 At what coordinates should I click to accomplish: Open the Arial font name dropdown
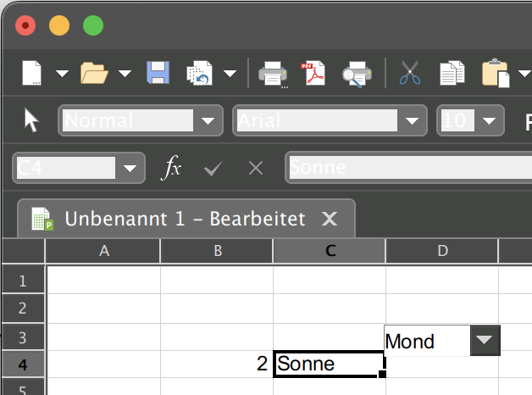tap(413, 121)
